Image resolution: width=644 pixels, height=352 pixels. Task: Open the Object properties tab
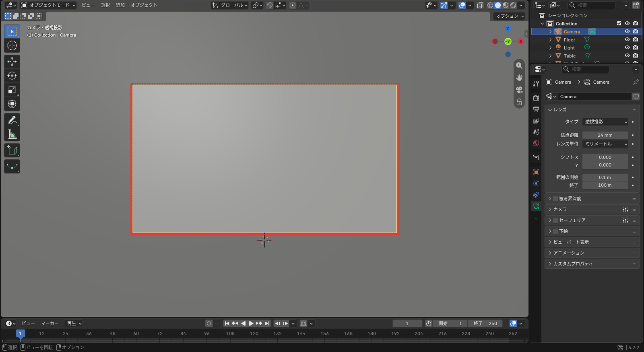(536, 172)
